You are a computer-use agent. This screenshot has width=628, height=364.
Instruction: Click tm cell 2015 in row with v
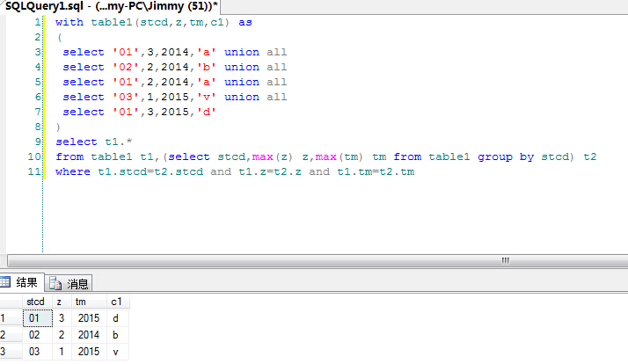pos(89,352)
